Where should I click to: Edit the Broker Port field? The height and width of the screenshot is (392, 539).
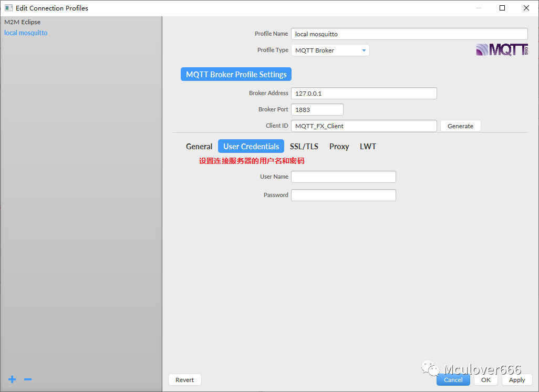click(x=317, y=110)
